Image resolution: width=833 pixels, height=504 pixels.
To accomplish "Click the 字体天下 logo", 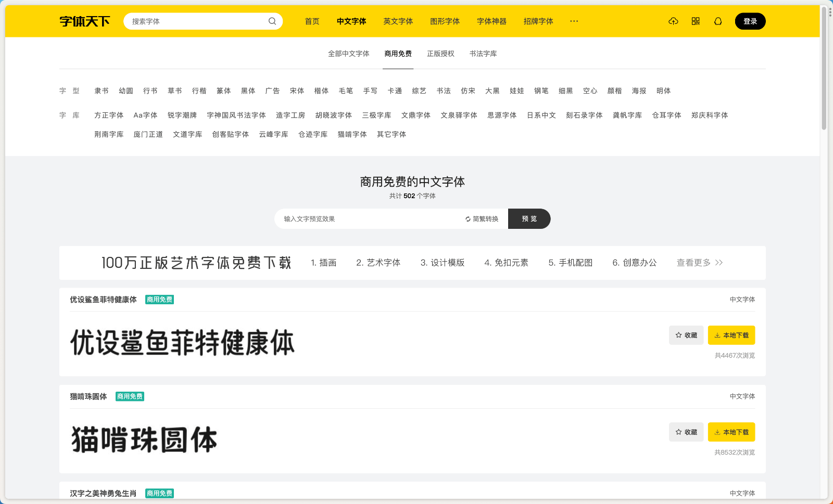I will tap(84, 21).
